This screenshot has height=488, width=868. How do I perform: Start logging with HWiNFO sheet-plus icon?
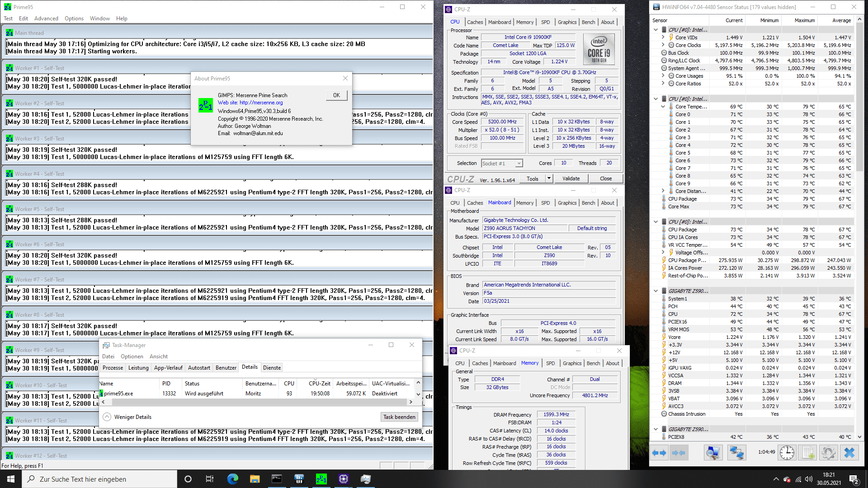[x=808, y=452]
